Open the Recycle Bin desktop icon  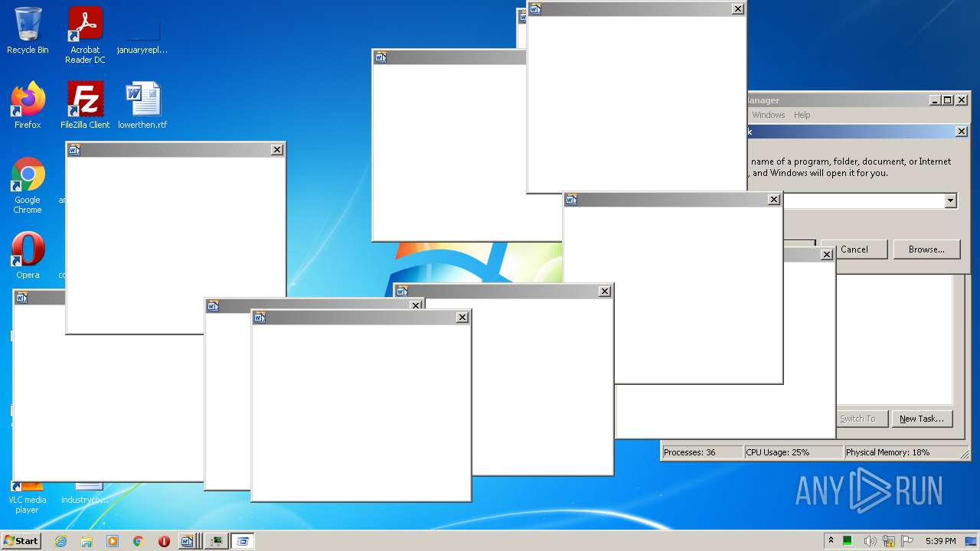tap(28, 31)
